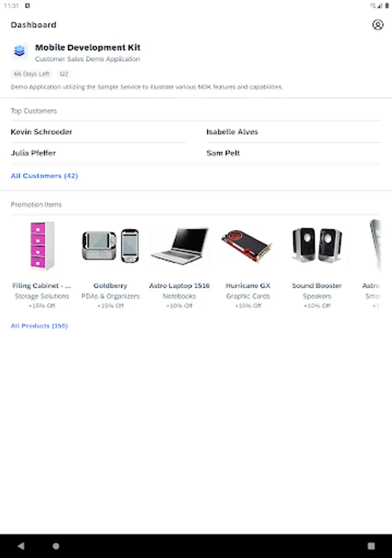
Task: Select customer Sam Pelt
Action: click(223, 153)
